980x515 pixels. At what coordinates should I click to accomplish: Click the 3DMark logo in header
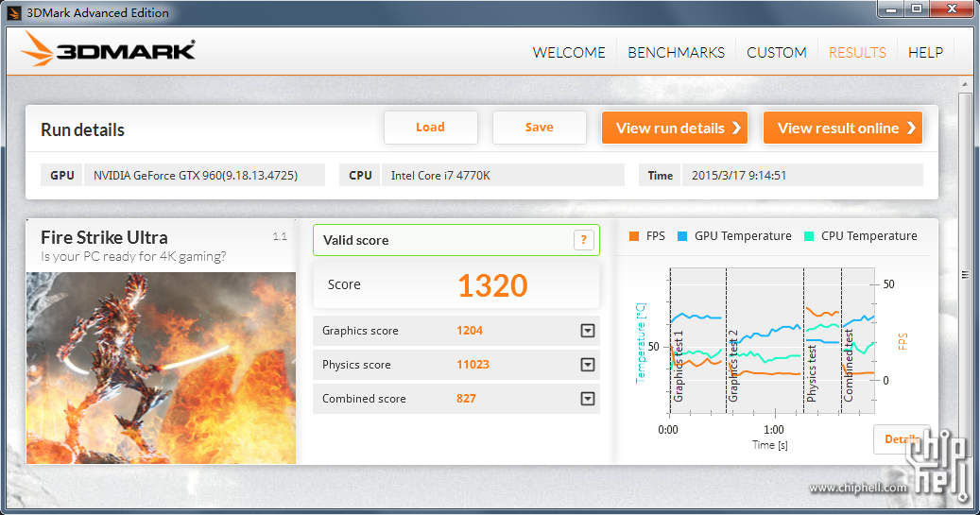pyautogui.click(x=108, y=49)
